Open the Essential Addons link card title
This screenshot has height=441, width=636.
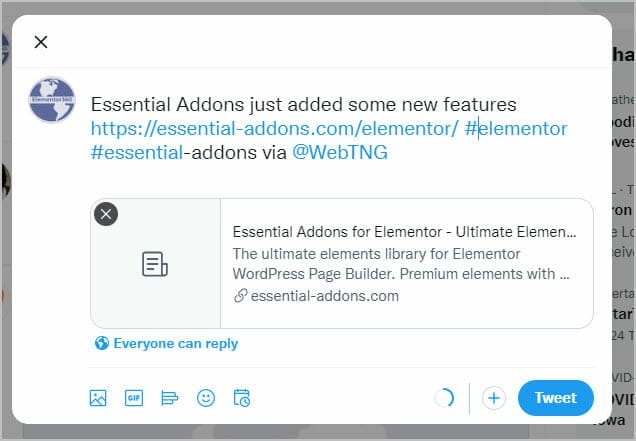pos(404,232)
